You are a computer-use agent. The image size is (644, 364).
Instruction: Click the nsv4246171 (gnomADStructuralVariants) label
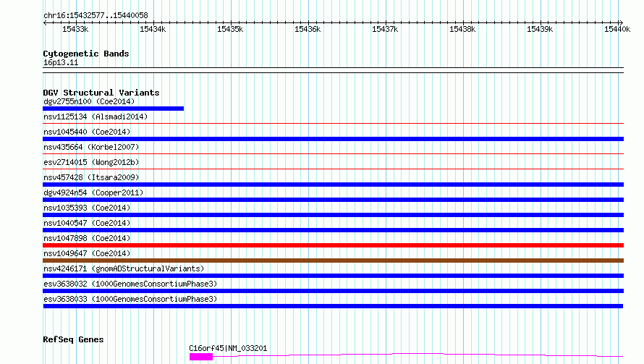click(x=124, y=268)
